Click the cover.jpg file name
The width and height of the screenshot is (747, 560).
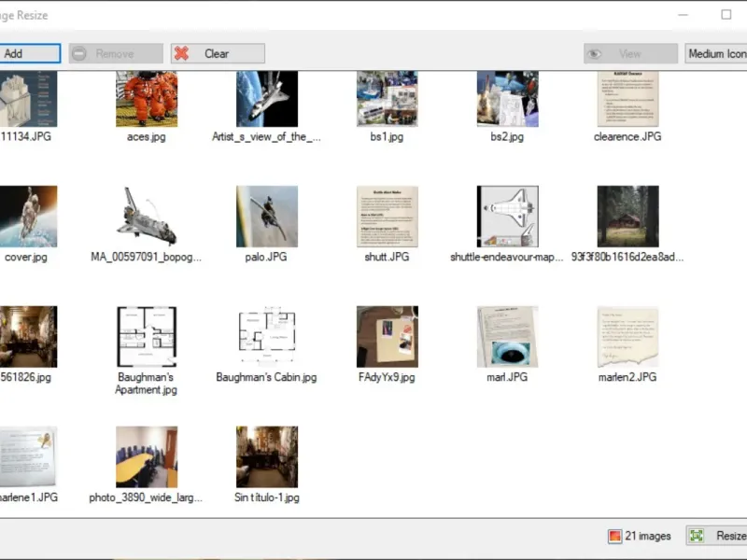[26, 258]
